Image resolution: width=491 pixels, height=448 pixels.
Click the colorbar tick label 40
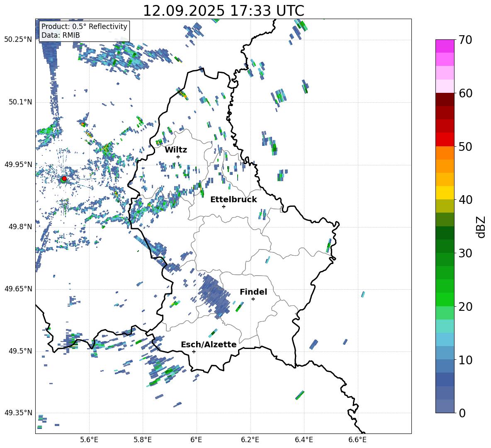click(x=465, y=200)
